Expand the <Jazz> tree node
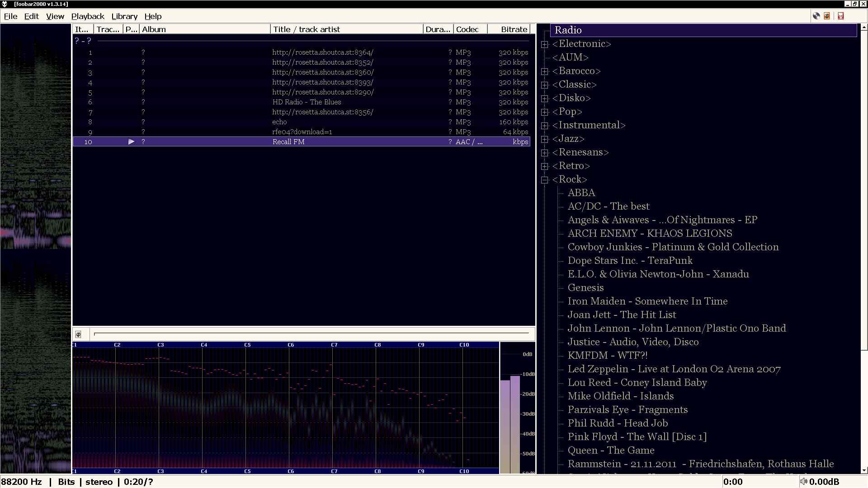Screen dimensions: 868x488 coord(545,139)
